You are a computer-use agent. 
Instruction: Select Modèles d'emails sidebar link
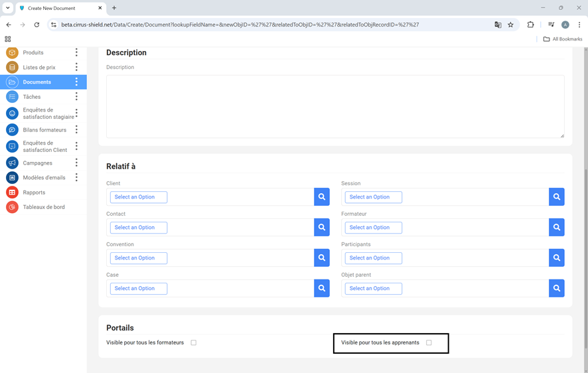pyautogui.click(x=44, y=178)
